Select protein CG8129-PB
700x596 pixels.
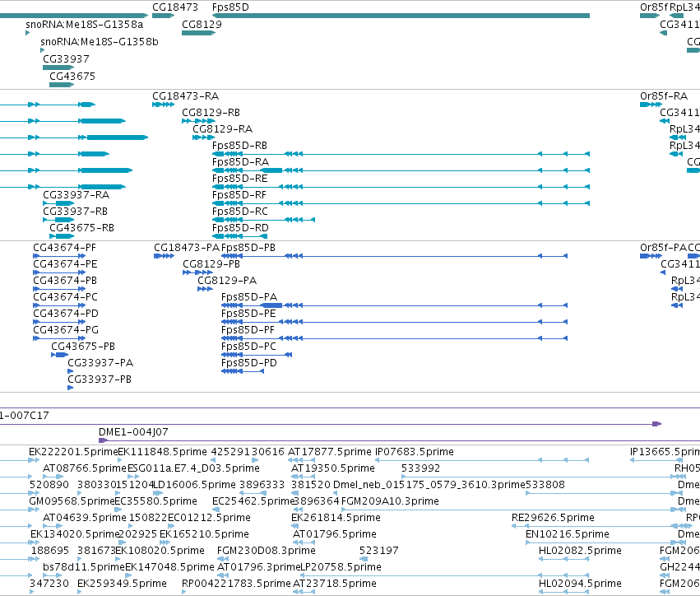(197, 272)
